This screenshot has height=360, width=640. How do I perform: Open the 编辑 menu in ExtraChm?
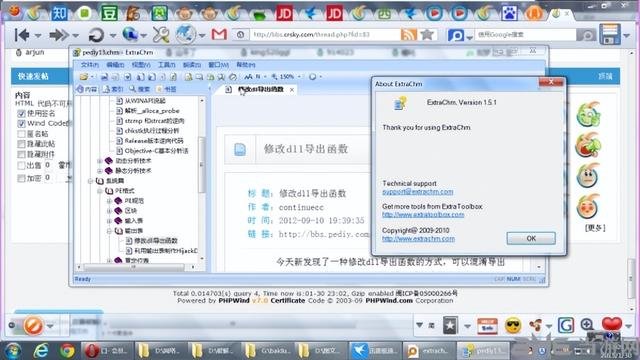(x=115, y=65)
